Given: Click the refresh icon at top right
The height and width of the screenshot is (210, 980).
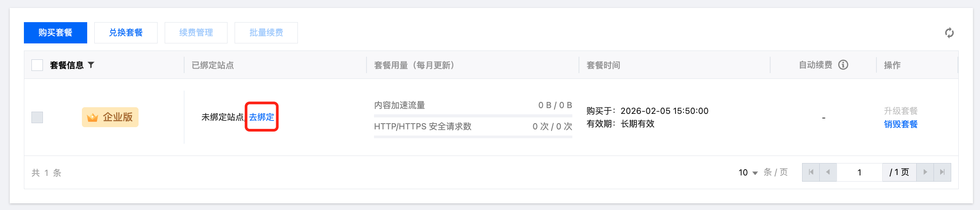Looking at the screenshot, I should pos(949,33).
